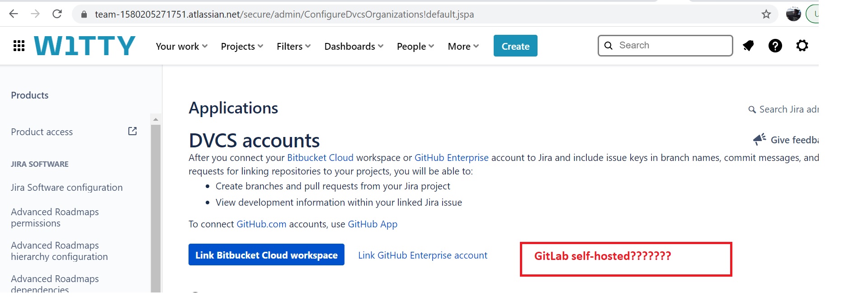Viewport: 868px width, 297px height.
Task: Reload the page in the browser
Action: click(x=57, y=14)
